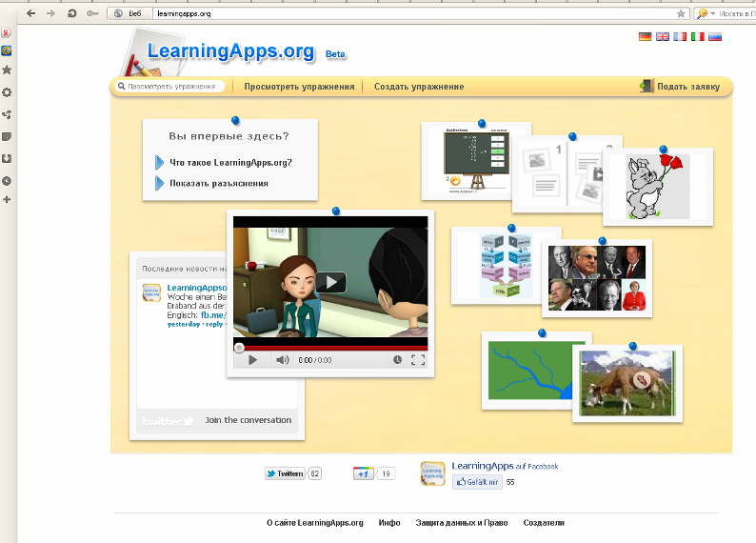This screenshot has height=543, width=756.
Task: Click the Yandex icon in the browser sidebar
Action: click(x=7, y=32)
